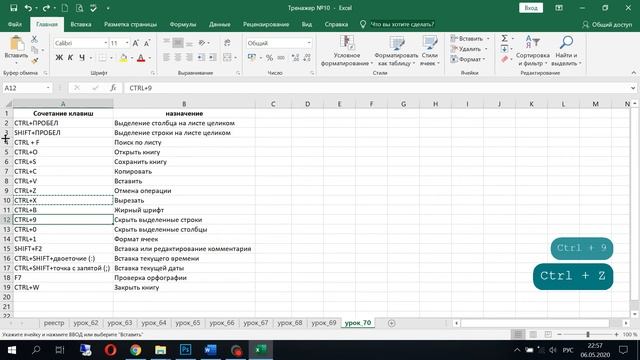This screenshot has width=640, height=360.
Task: Click cell containing CTRL+W
Action: [63, 287]
